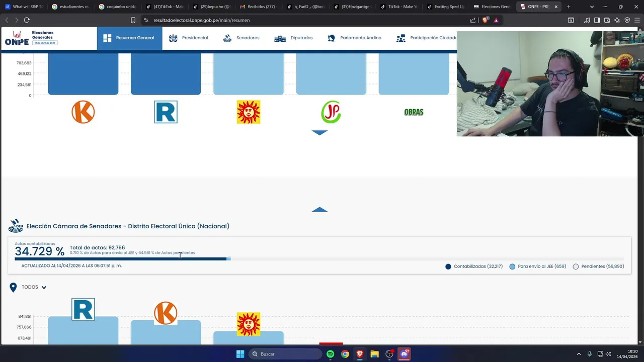
Task: Open Brave Shields lion icon
Action: [485, 20]
